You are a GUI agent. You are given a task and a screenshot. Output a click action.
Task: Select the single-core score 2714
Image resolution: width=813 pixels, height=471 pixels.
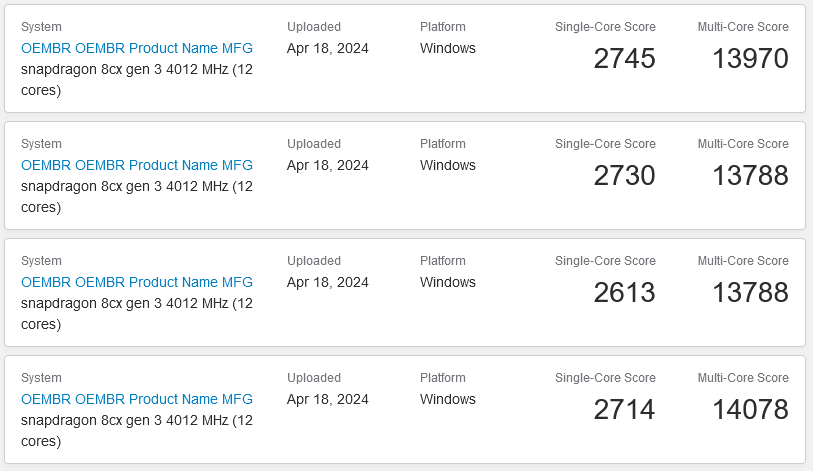pyautogui.click(x=624, y=410)
